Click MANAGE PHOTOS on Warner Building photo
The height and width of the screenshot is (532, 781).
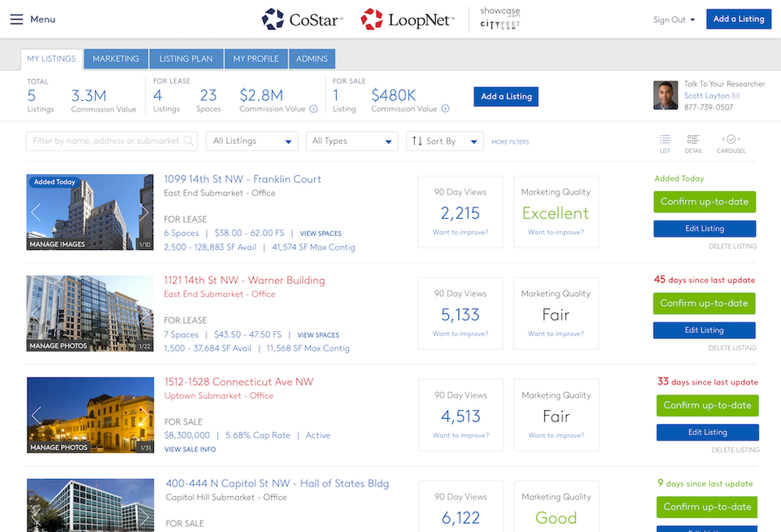point(59,346)
